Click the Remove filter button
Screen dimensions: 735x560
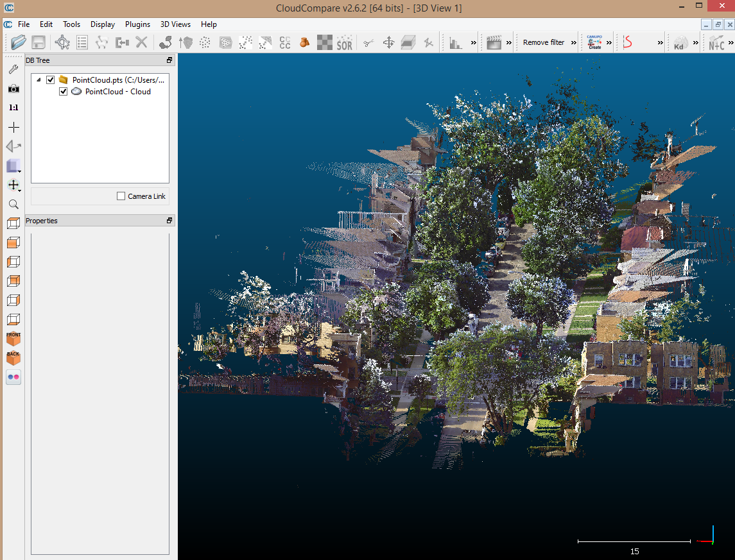coord(543,42)
